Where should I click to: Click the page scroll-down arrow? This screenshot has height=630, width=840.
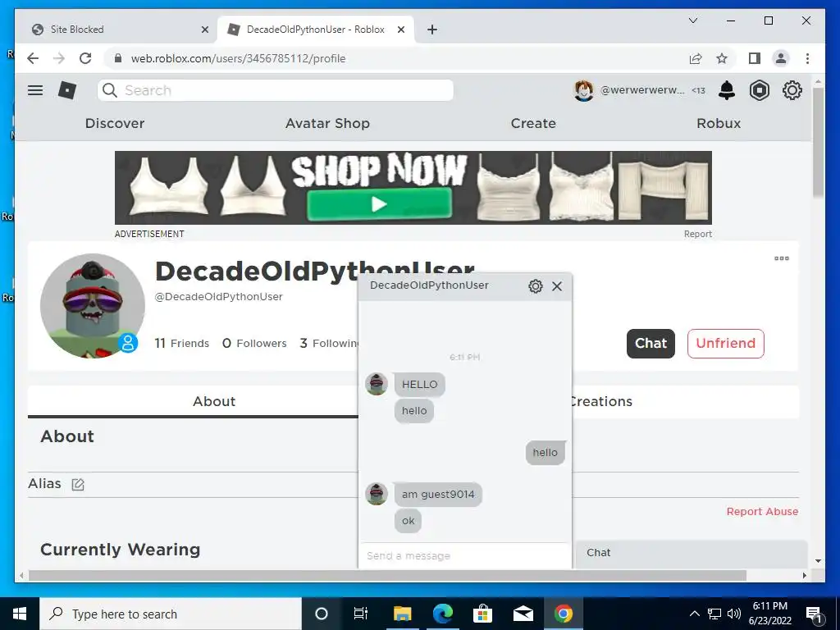click(818, 561)
